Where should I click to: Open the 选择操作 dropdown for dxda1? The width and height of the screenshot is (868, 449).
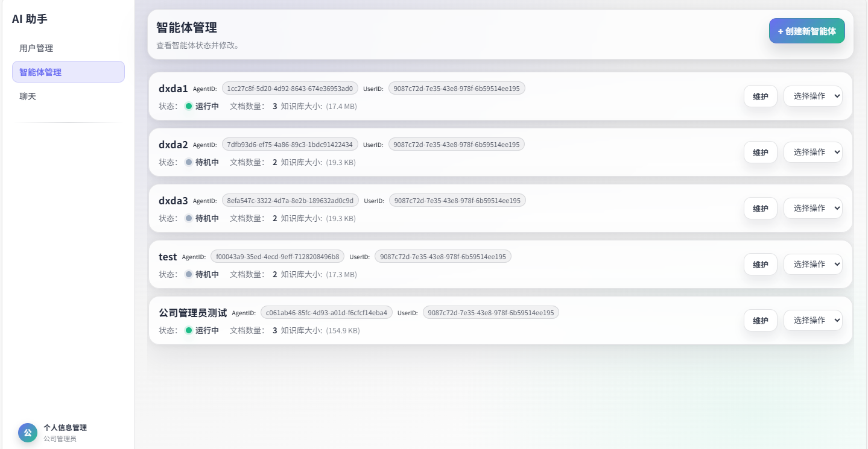pyautogui.click(x=813, y=96)
